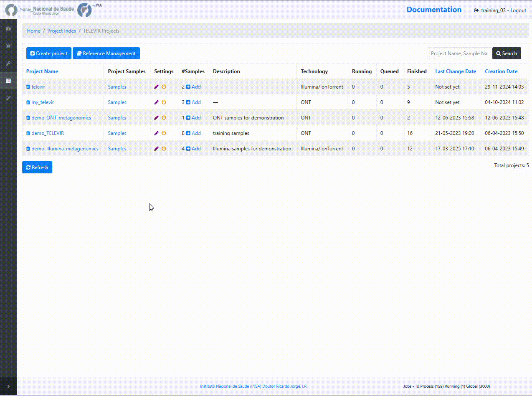Delete demo_ONT_metagenomics via the trash icon
The image size is (532, 396).
tap(28, 118)
